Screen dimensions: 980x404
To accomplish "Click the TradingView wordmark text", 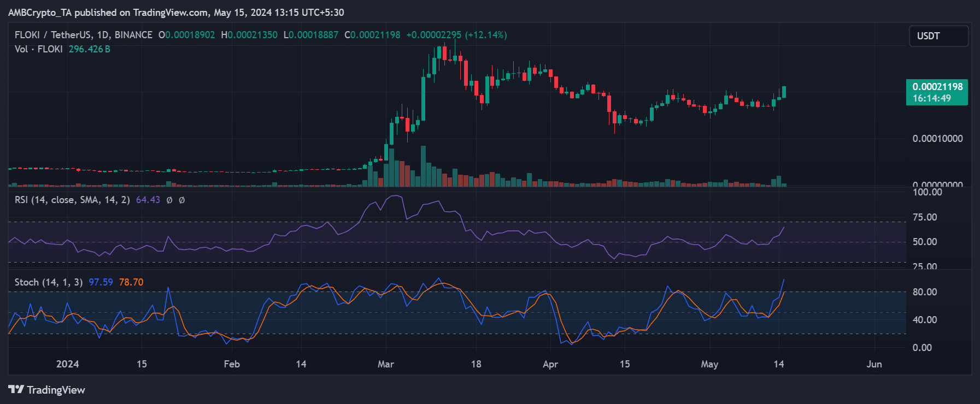I will [x=56, y=390].
